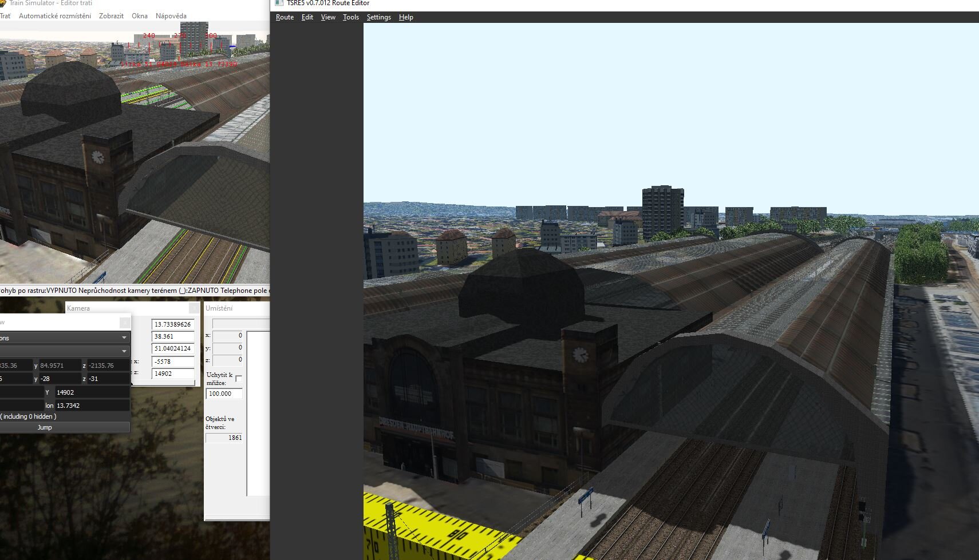Click the red compass marker 300

pyautogui.click(x=211, y=35)
